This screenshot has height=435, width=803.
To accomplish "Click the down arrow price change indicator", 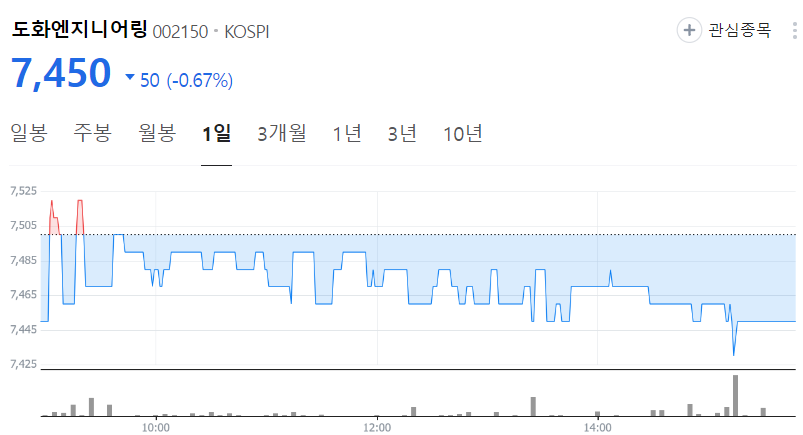I will [130, 77].
